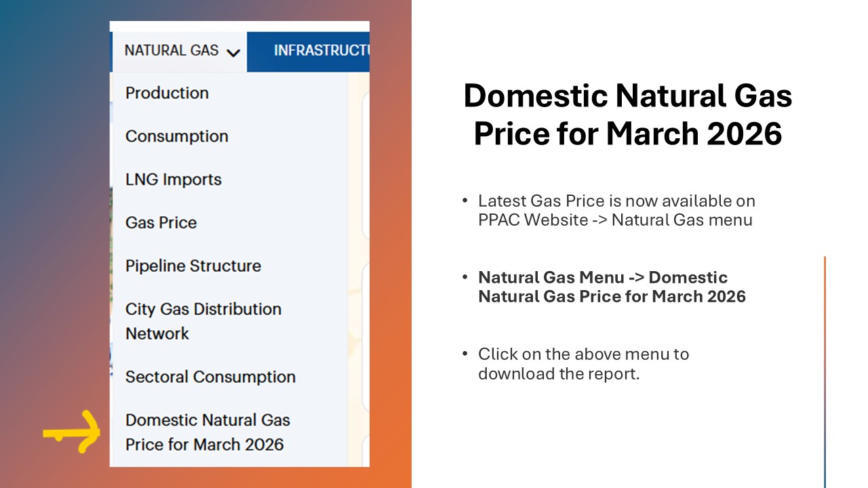
Task: Open the LNG Imports menu item
Action: [x=174, y=180]
